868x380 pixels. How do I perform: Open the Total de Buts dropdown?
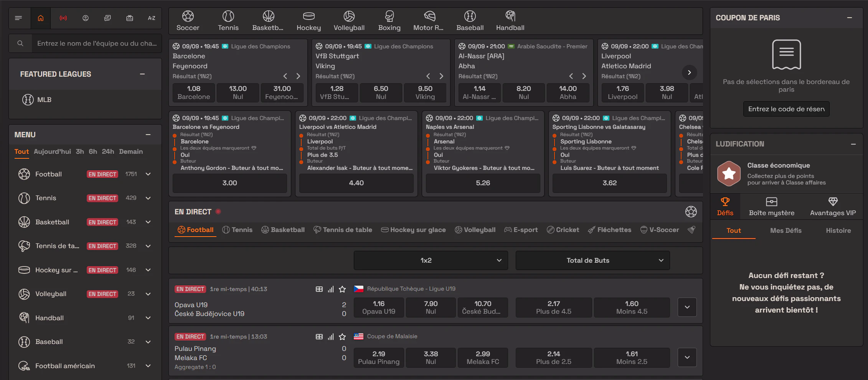592,260
